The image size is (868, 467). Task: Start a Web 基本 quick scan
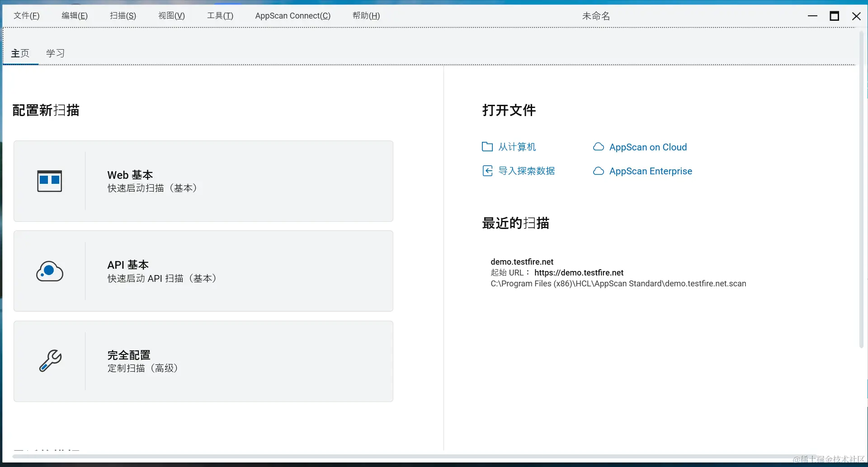(203, 181)
